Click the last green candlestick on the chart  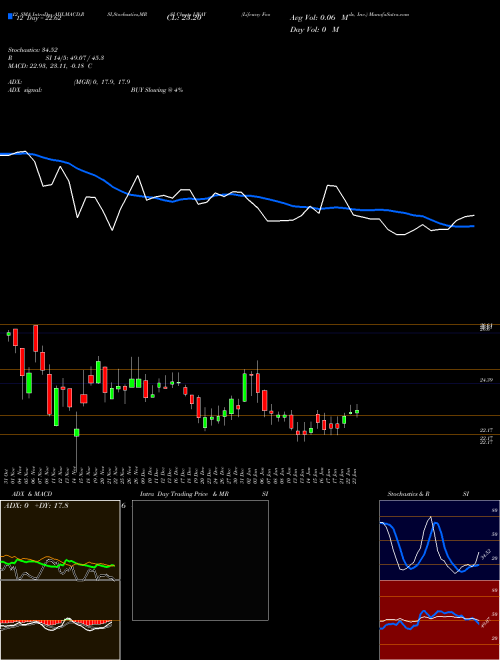click(357, 411)
